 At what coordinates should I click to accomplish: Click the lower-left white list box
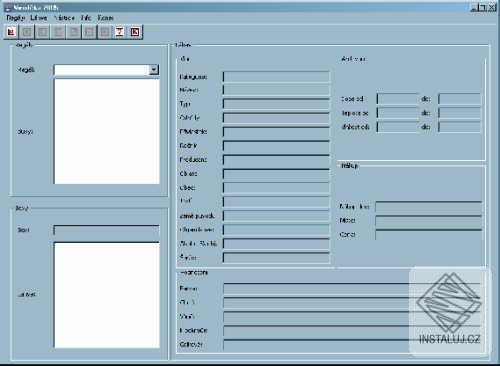point(107,295)
